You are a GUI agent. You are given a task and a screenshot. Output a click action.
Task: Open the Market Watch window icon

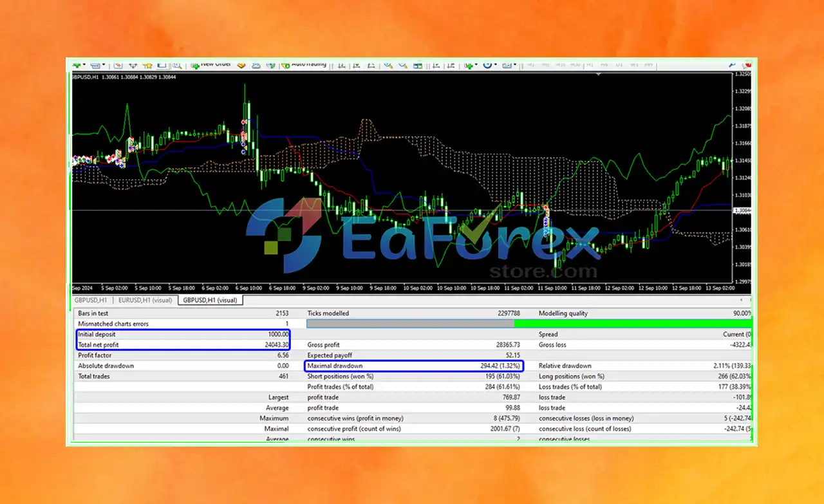pos(118,64)
